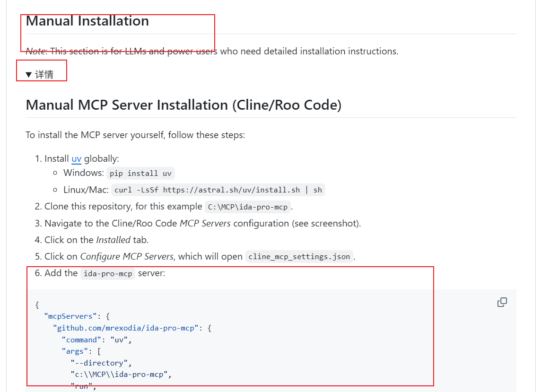Click the italic Note text below the heading

[x=35, y=52]
